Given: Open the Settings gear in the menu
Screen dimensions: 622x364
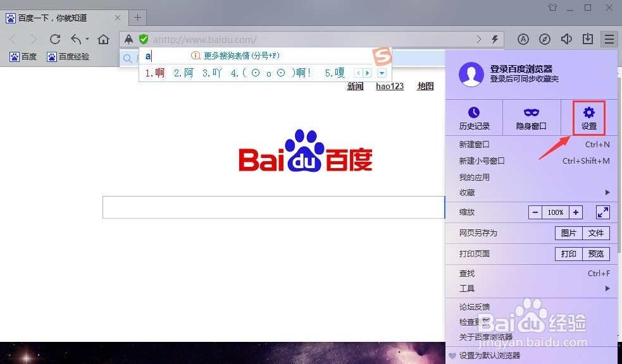Looking at the screenshot, I should coord(588,118).
